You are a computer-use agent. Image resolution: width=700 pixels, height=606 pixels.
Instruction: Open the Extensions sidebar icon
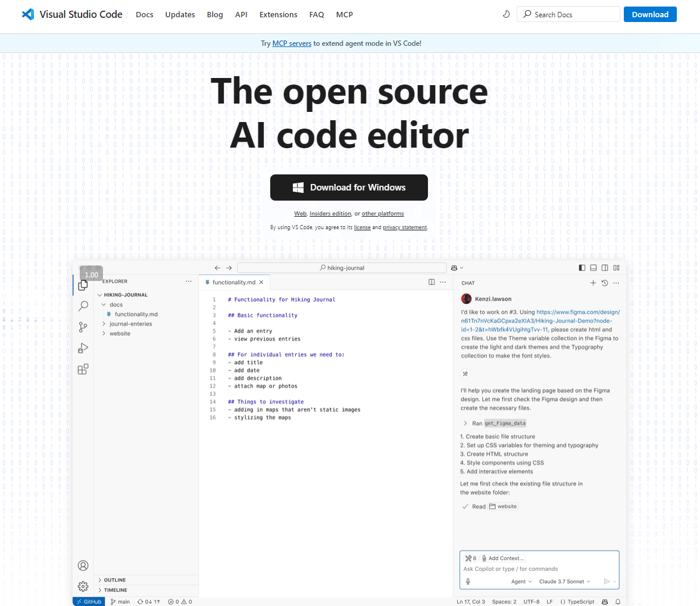pyautogui.click(x=83, y=369)
